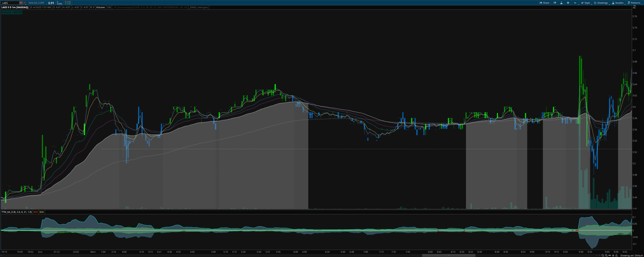The height and width of the screenshot is (257, 644).
Task: Click the price axis auto-scale icon
Action: [x=634, y=7]
